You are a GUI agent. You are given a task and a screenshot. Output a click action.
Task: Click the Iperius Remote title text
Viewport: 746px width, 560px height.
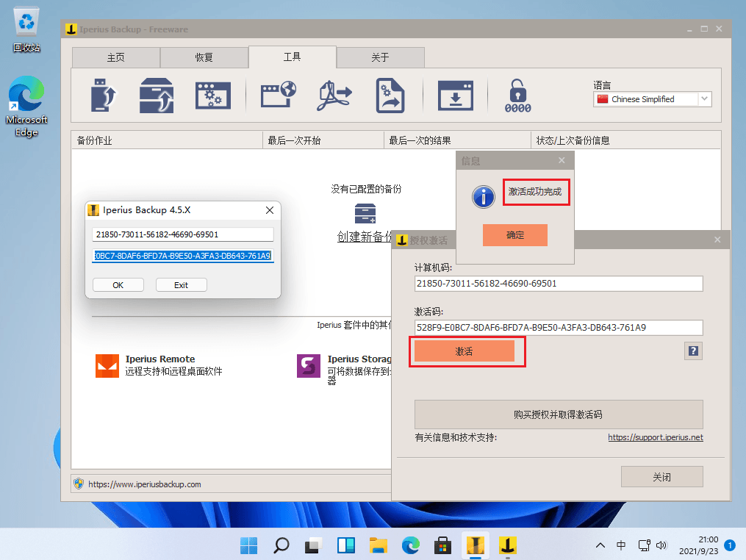click(160, 359)
